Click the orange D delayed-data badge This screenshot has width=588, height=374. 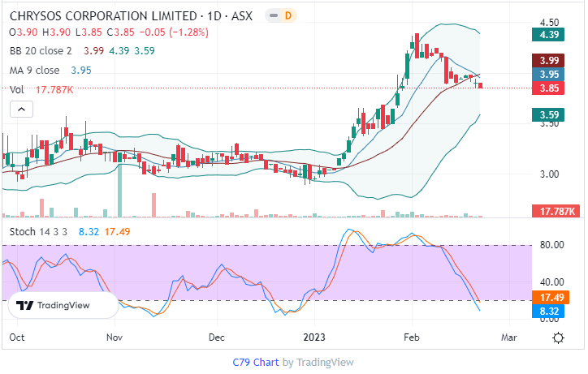pos(288,16)
